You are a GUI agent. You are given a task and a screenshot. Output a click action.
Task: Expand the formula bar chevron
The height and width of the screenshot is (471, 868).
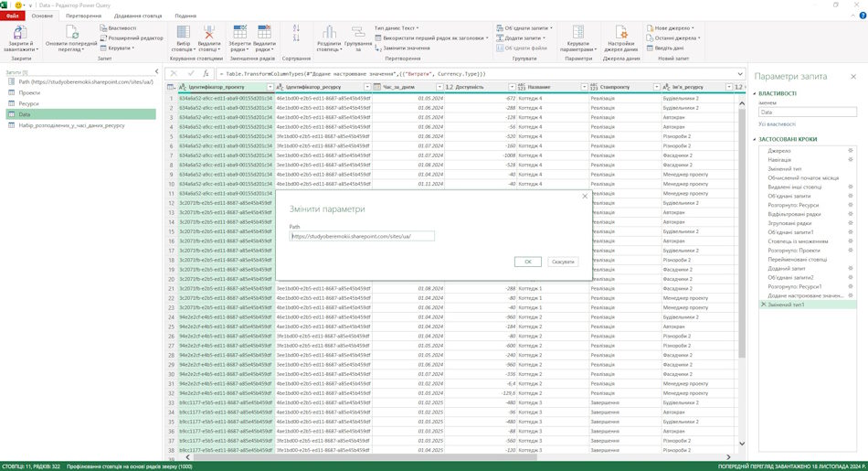tap(740, 74)
